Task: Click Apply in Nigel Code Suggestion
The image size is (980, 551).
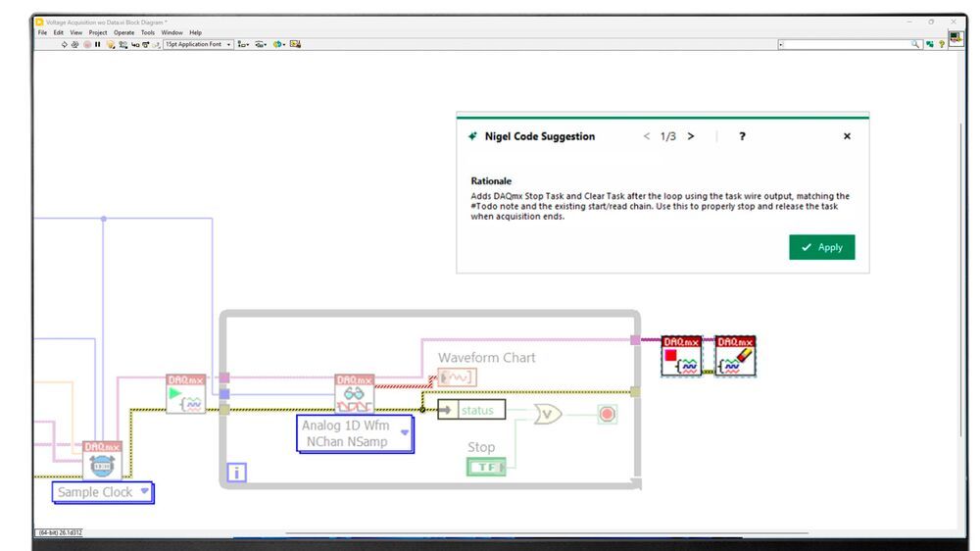Action: coord(822,247)
